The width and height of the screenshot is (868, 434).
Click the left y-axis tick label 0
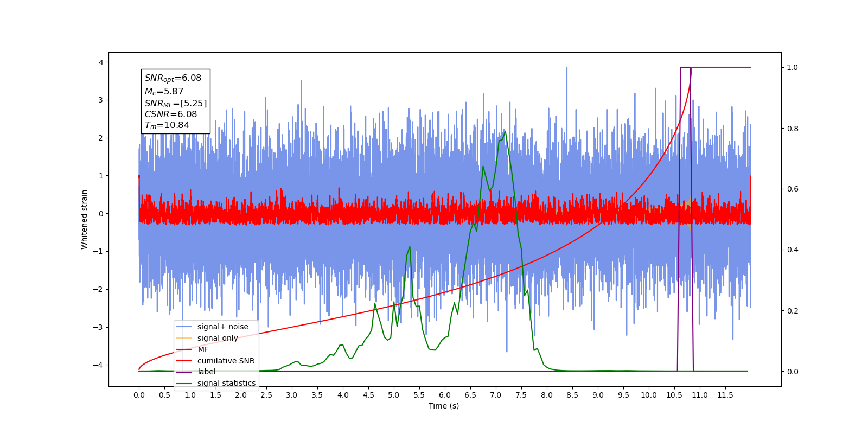(101, 213)
